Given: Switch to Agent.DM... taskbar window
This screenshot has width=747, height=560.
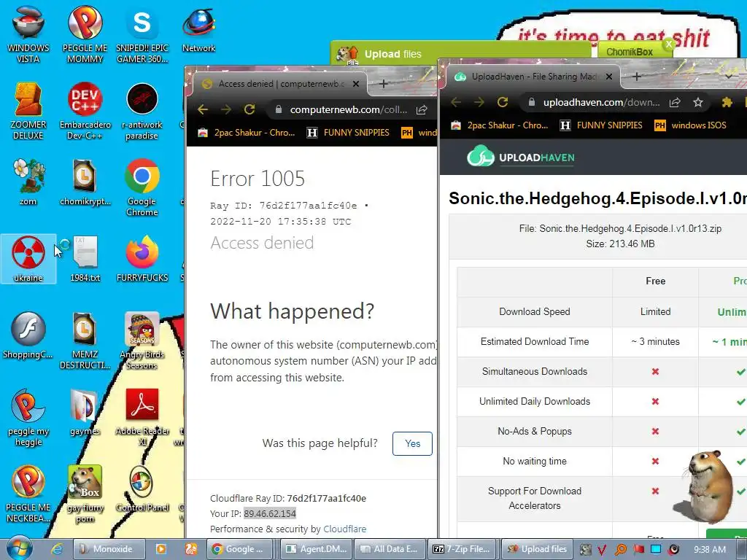Looking at the screenshot, I should [x=315, y=549].
